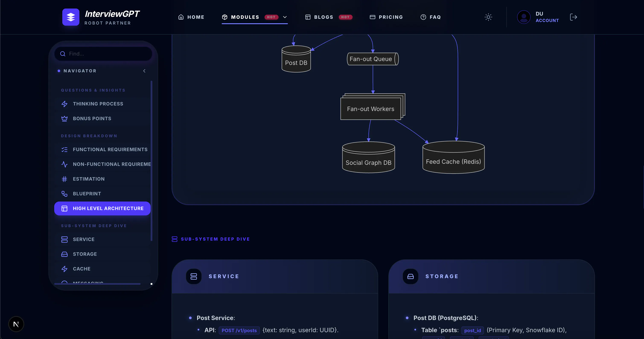Click the Modules cube icon

224,17
